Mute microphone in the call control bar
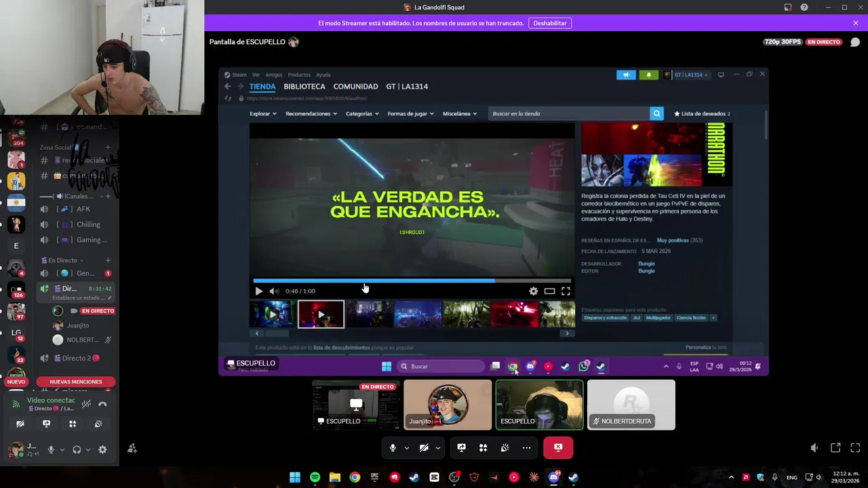Image resolution: width=868 pixels, height=488 pixels. pos(393,448)
